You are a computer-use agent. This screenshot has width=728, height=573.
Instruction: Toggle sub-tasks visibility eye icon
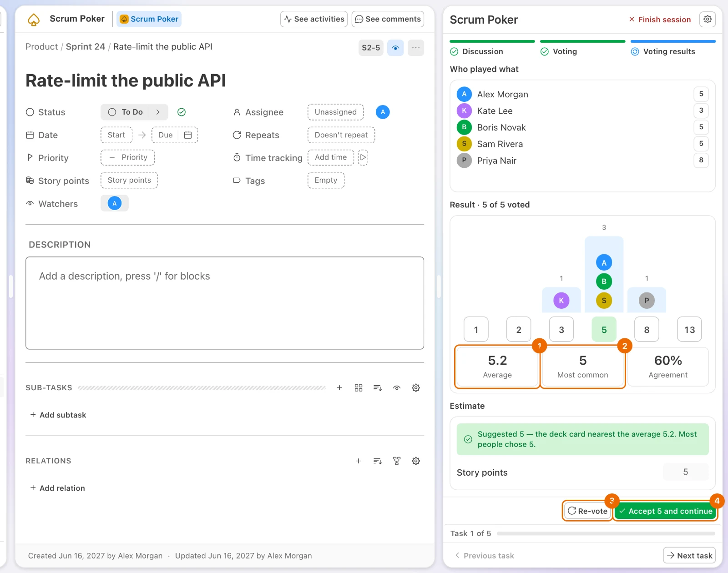tap(397, 388)
